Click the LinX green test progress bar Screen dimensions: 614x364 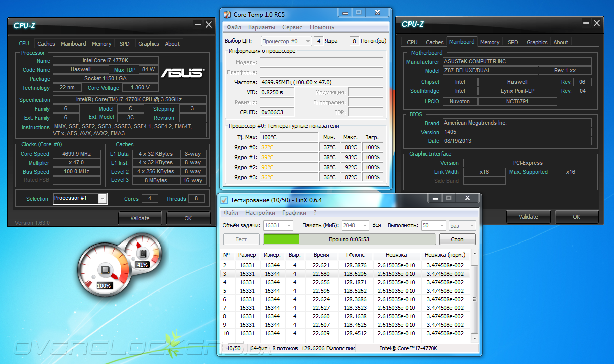(x=349, y=239)
